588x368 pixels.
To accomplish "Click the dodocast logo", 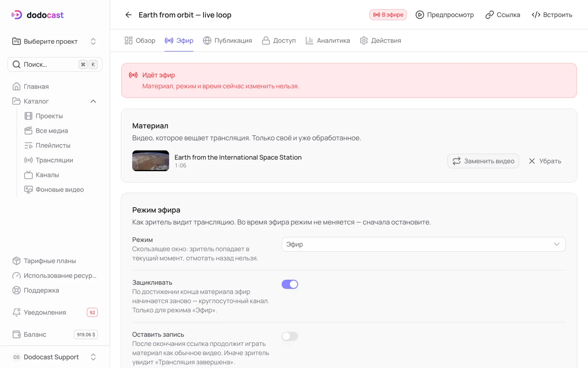I will coord(37,15).
